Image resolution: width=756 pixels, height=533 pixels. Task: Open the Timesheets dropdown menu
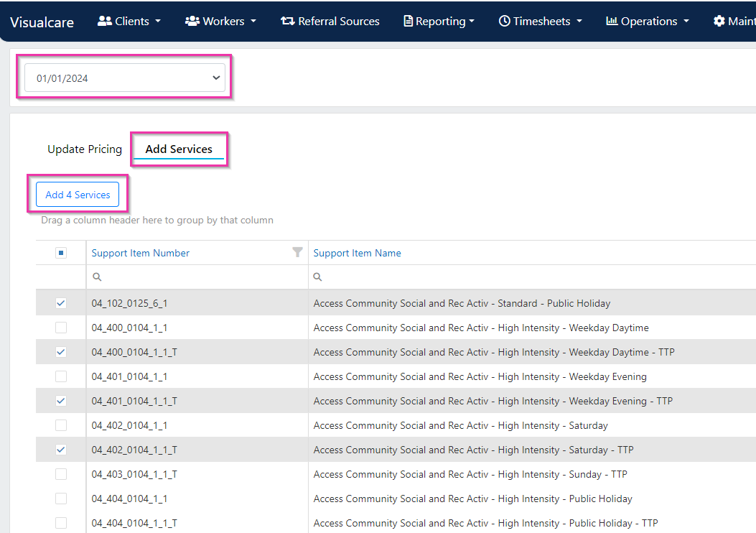[541, 22]
